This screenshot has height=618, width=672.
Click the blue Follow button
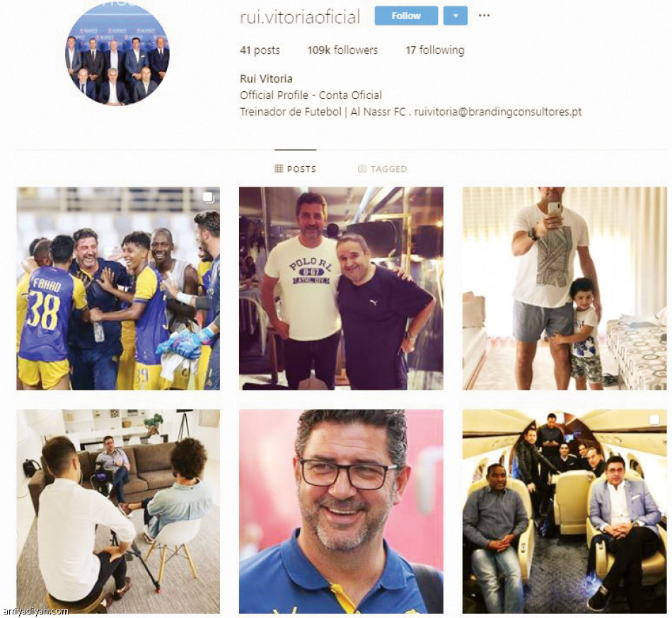pos(406,16)
